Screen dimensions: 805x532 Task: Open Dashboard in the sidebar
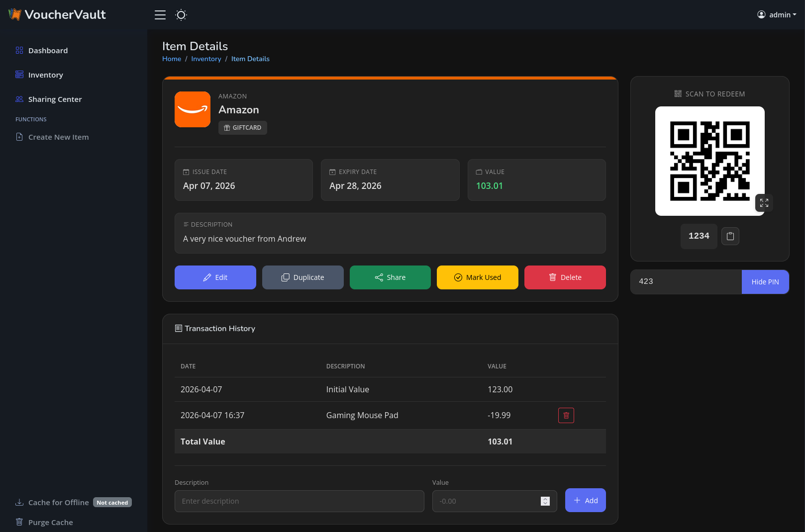pos(48,51)
